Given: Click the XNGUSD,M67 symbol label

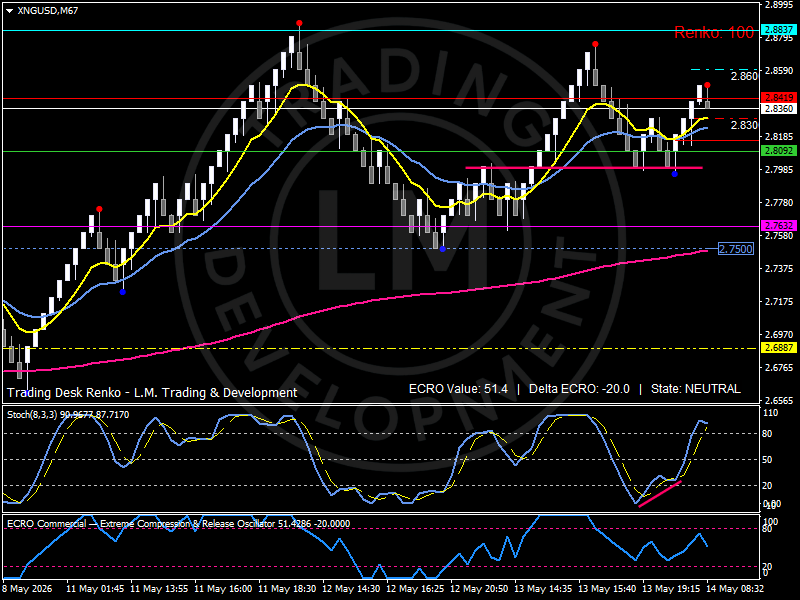Looking at the screenshot, I should coord(47,10).
